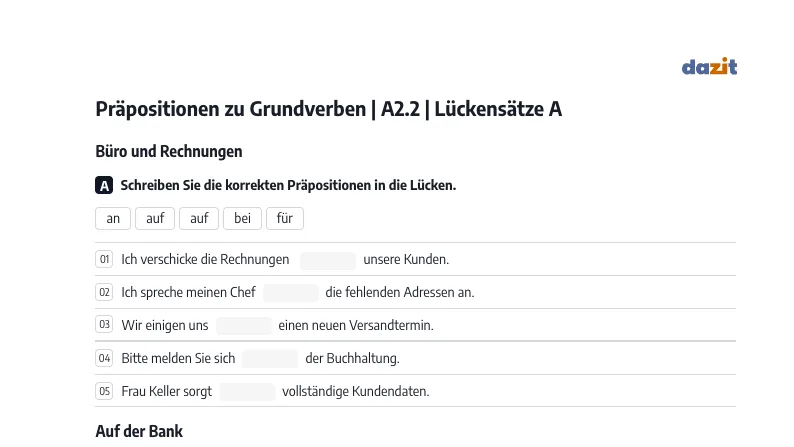Click the A exercise badge icon
This screenshot has width=794, height=447.
tap(104, 185)
